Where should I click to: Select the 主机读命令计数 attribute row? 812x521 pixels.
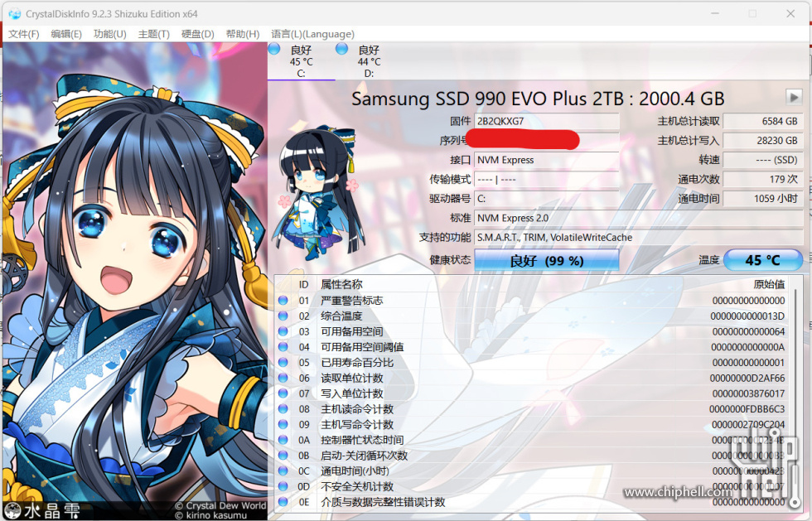[x=532, y=409]
